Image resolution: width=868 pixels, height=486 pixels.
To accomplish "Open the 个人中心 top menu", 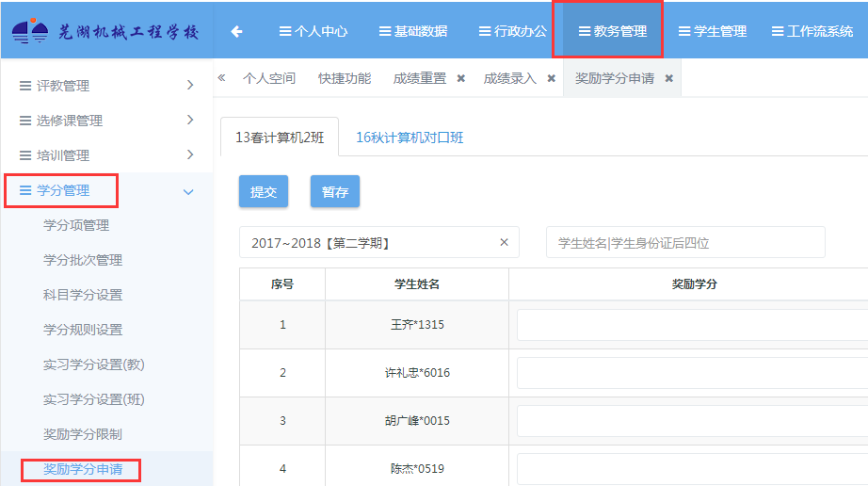I will click(x=313, y=31).
